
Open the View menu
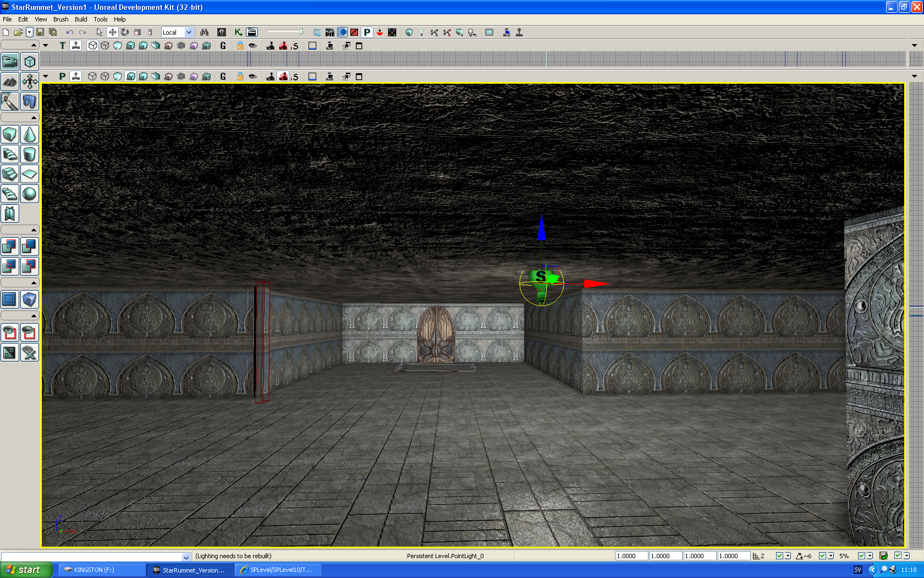pyautogui.click(x=41, y=19)
